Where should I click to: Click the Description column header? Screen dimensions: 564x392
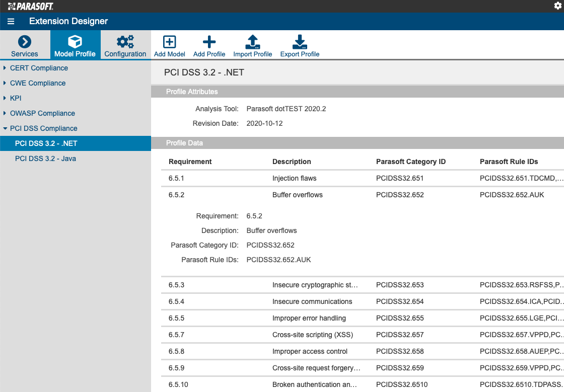292,162
